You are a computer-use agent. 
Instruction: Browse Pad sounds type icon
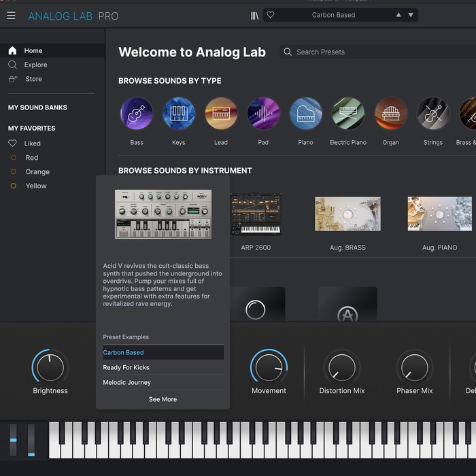263,114
